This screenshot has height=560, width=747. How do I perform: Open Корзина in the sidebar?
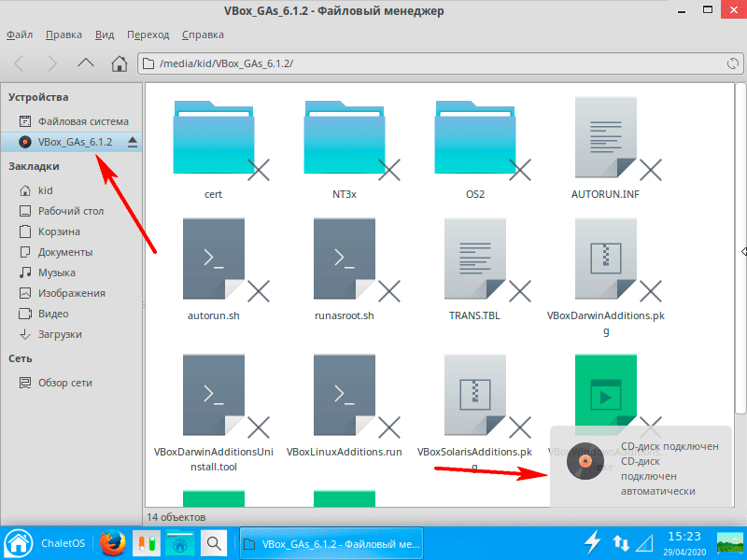(x=58, y=231)
